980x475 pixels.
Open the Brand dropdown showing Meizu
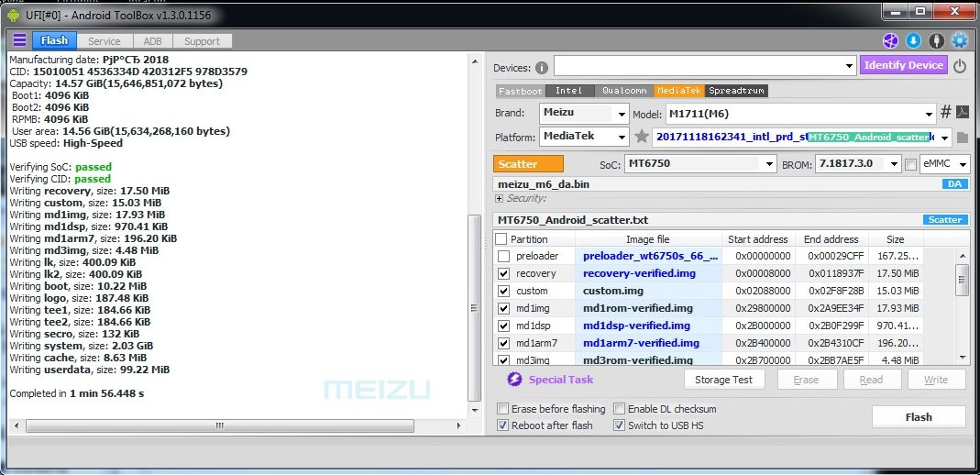point(622,114)
